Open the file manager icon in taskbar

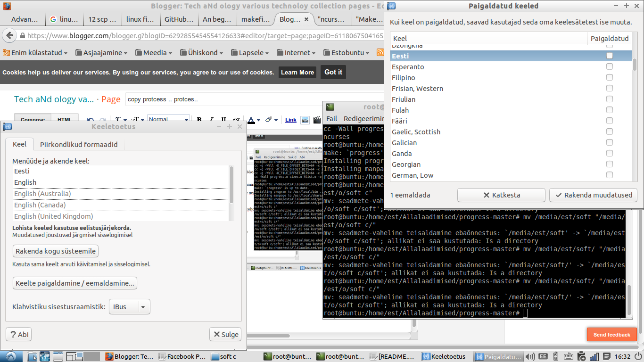coord(32,357)
